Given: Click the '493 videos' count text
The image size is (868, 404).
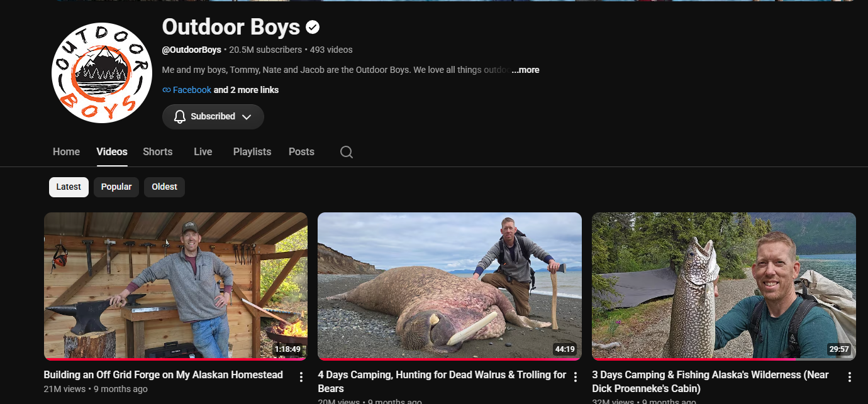Looking at the screenshot, I should point(331,50).
